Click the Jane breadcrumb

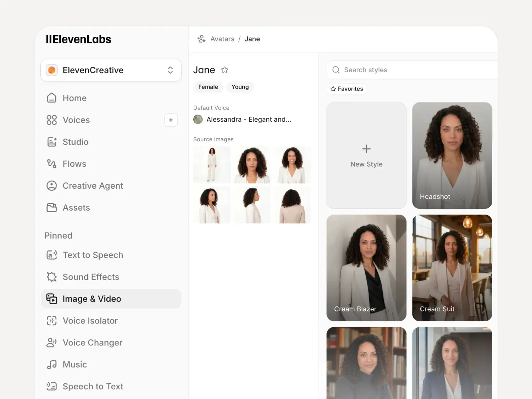252,39
